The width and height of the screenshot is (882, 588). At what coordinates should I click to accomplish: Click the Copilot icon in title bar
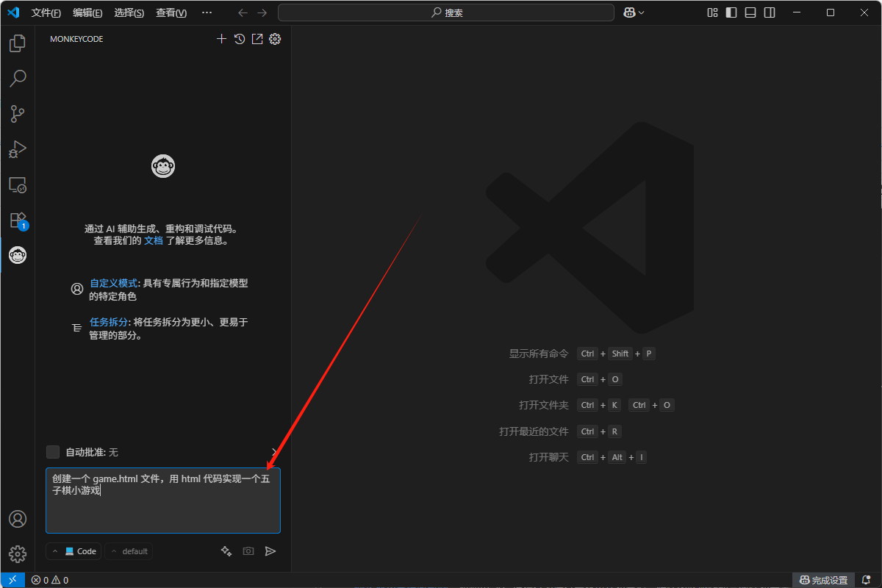pos(630,12)
